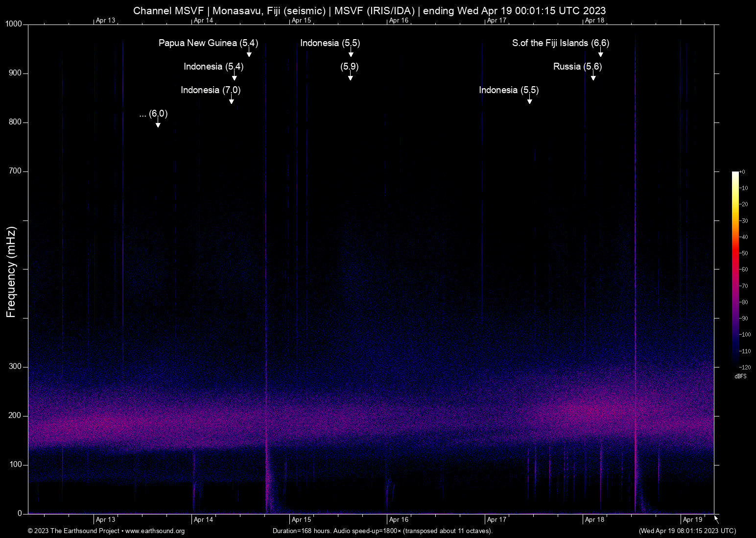Click the arrow marker below Russia (5.6)

point(593,75)
